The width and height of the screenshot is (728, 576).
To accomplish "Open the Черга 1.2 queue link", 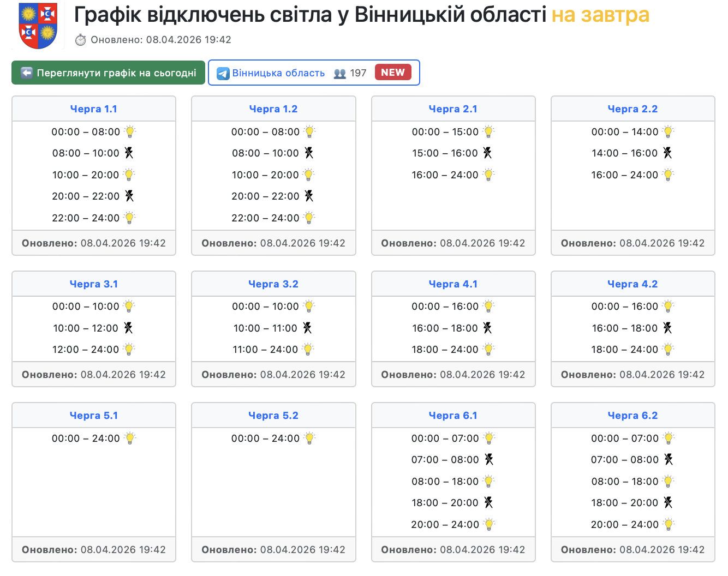I will [x=273, y=109].
